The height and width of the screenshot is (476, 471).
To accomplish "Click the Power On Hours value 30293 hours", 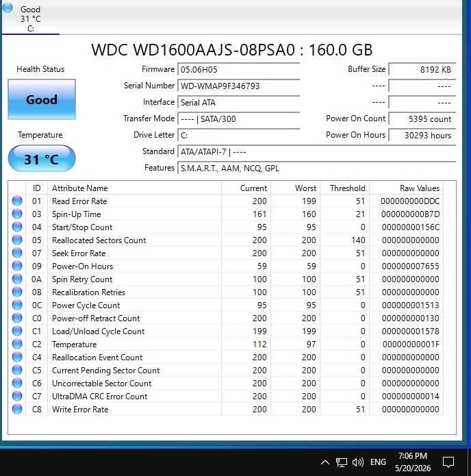I will (x=422, y=135).
